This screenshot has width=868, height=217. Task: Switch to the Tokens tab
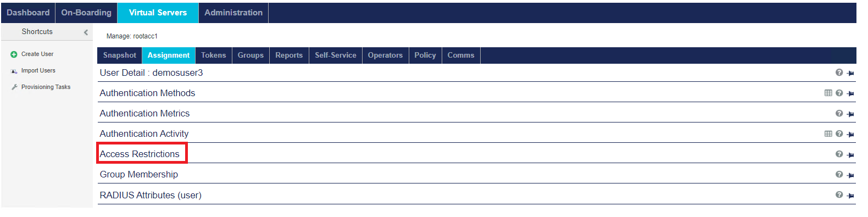213,55
